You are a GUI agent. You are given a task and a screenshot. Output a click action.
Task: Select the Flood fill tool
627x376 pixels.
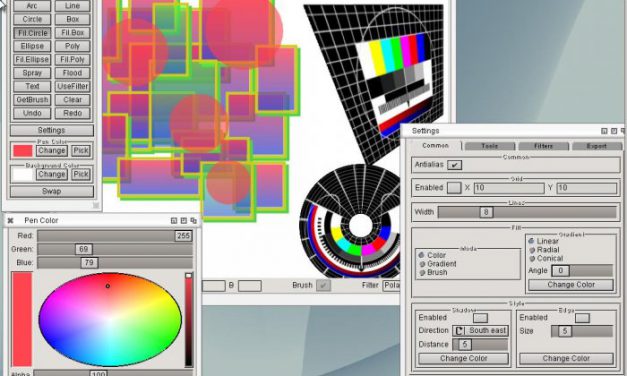pos(72,73)
